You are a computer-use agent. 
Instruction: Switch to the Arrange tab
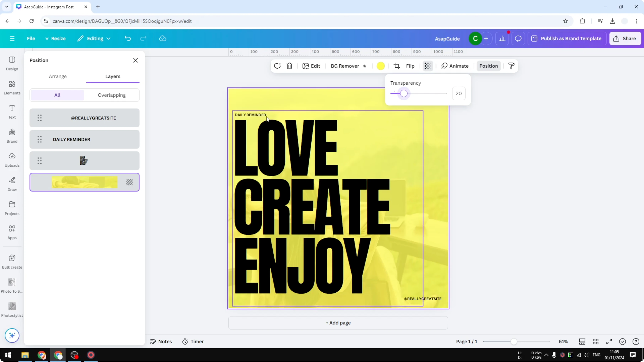click(x=58, y=76)
